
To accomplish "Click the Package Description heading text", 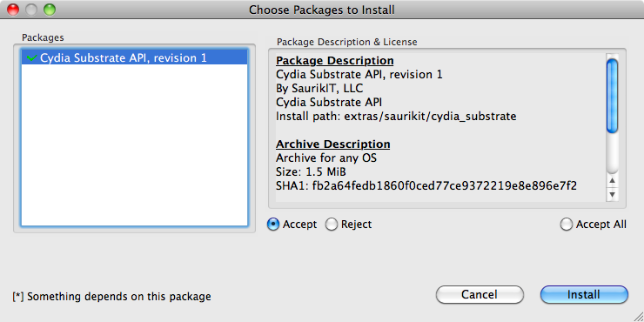I will (335, 61).
